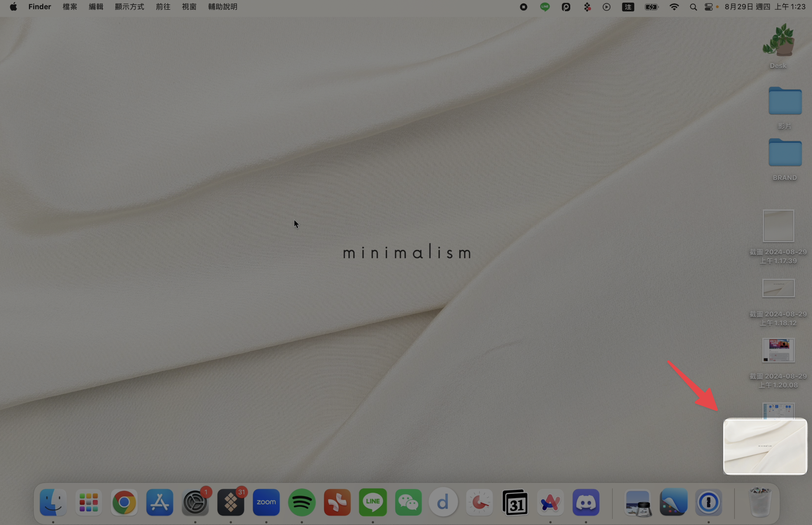Launch Google Chrome in the Dock
Image resolution: width=812 pixels, height=525 pixels.
pos(124,502)
